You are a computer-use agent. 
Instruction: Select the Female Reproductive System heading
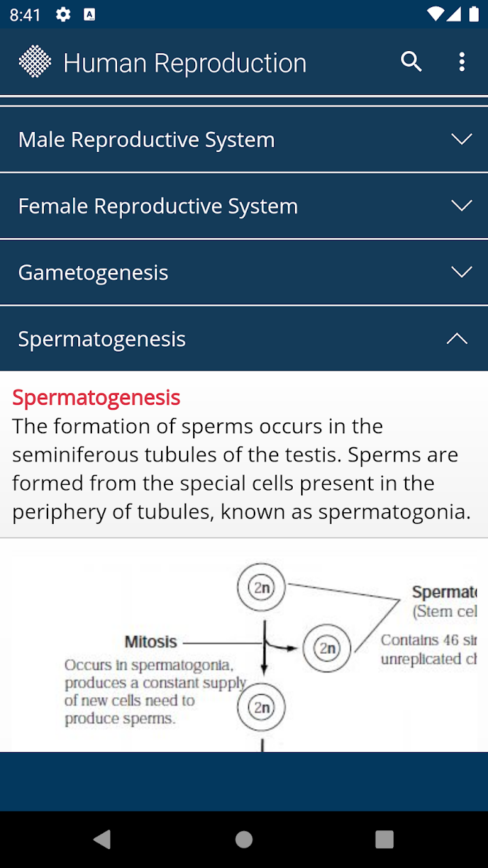158,206
